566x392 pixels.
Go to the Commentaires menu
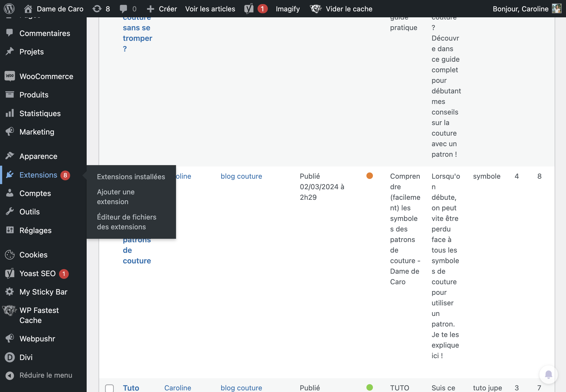pyautogui.click(x=45, y=33)
